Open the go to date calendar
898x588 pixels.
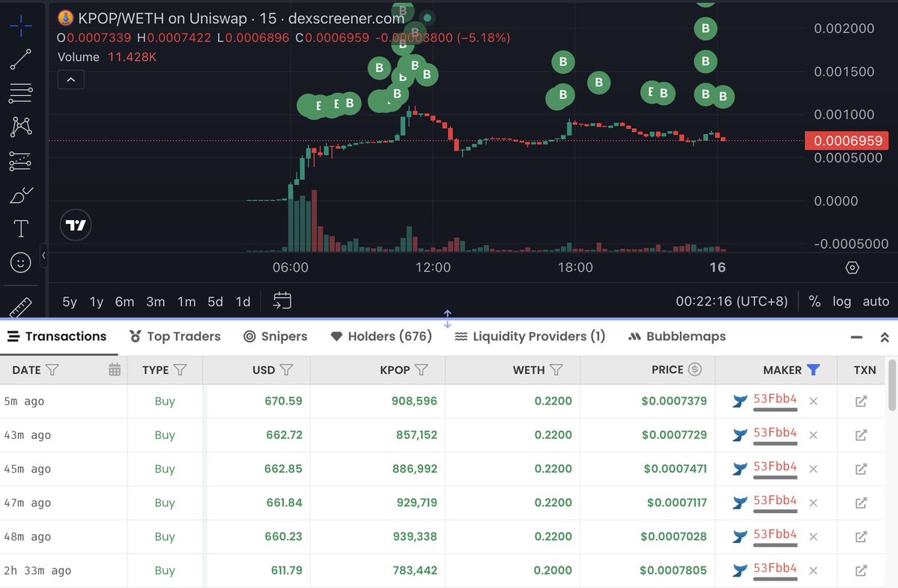[x=282, y=300]
